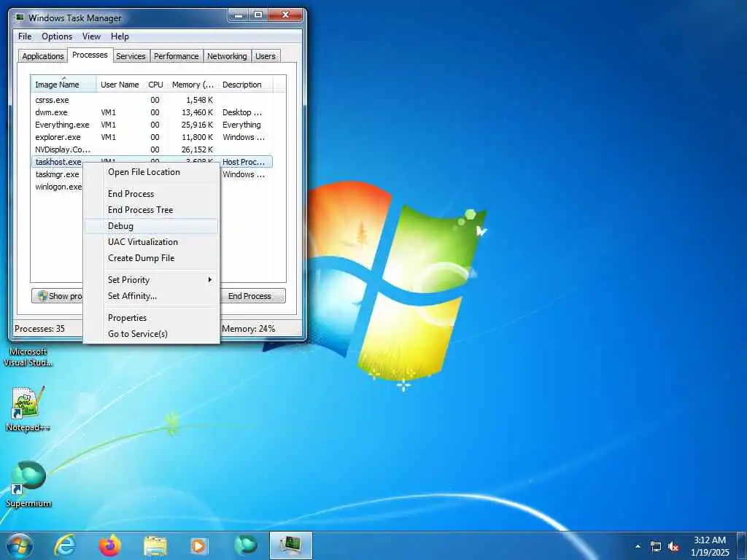Choose Go to Service(s)
Screen dimensions: 747x560
point(152,334)
